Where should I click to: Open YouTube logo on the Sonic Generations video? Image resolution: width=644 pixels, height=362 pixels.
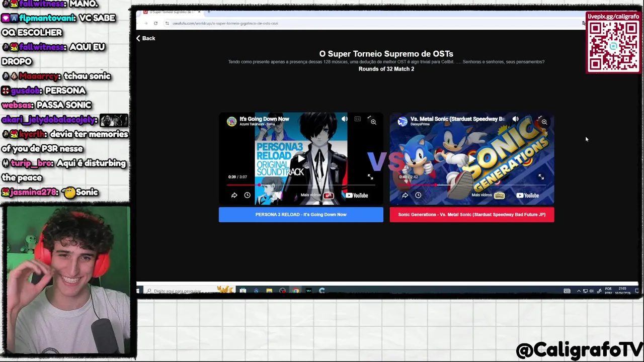(x=528, y=196)
